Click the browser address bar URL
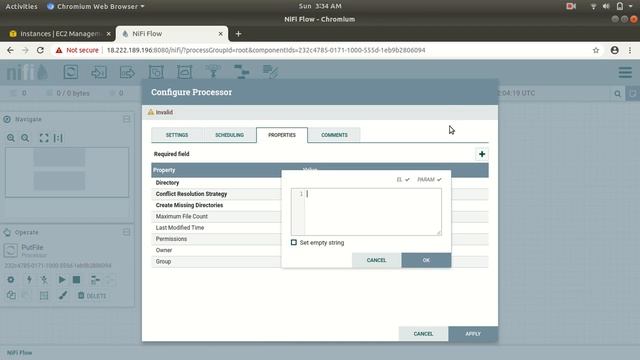Image resolution: width=640 pixels, height=360 pixels. 266,50
